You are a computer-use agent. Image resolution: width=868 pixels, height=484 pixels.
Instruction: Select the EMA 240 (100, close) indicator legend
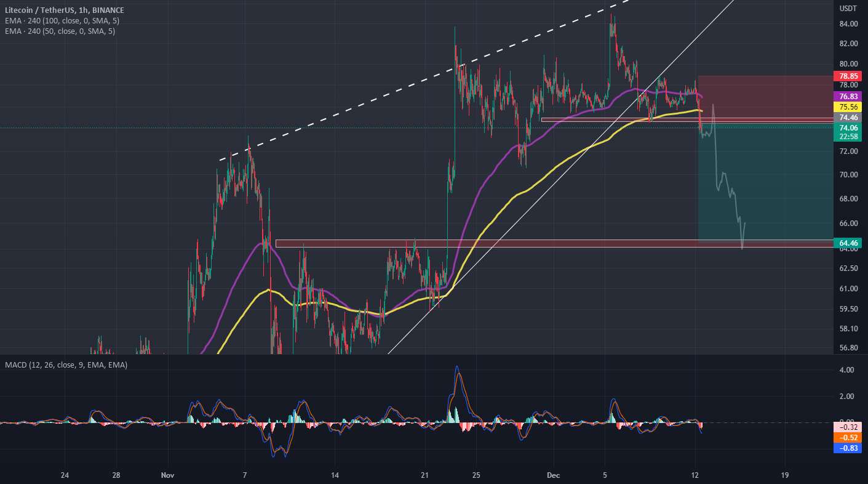click(62, 21)
